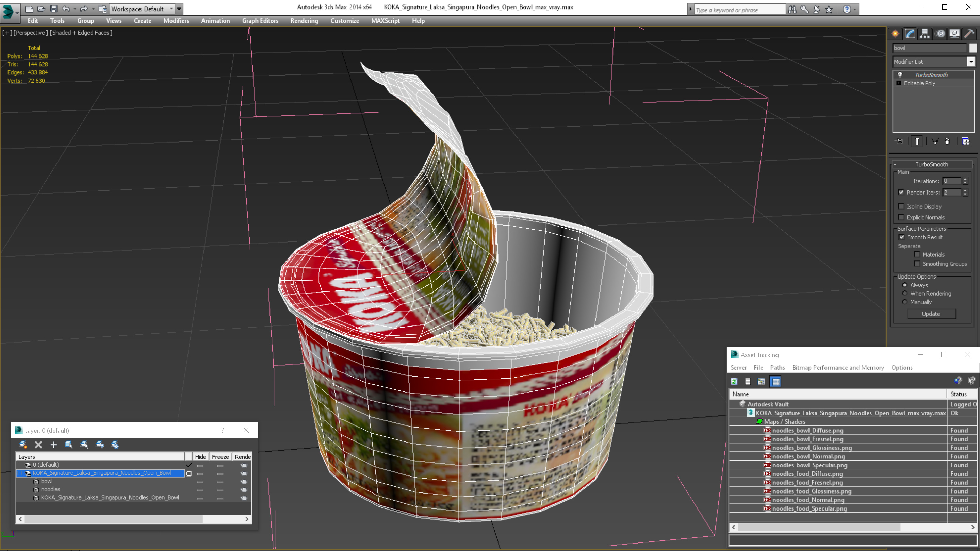Save the scene with the Save icon
Viewport: 980px width, 551px height.
pos(54,9)
